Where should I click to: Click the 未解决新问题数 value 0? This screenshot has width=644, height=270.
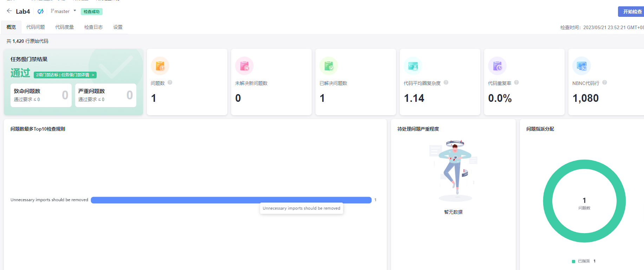[238, 98]
